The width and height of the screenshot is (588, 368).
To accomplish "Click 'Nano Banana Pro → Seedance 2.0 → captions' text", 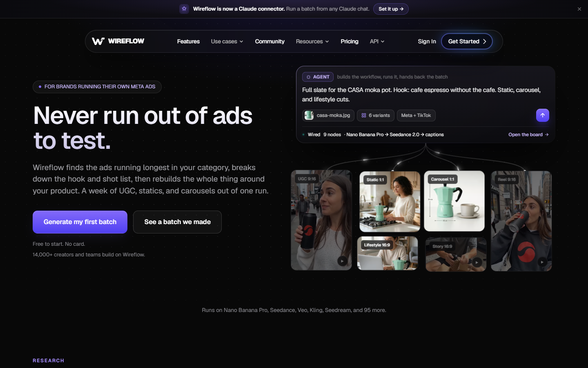I will [395, 135].
